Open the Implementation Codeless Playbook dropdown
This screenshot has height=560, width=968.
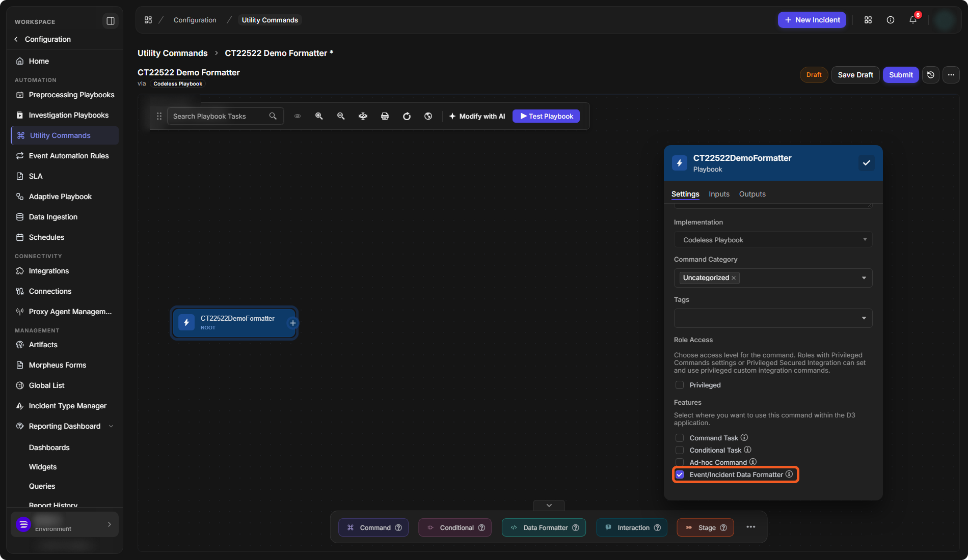tap(773, 240)
